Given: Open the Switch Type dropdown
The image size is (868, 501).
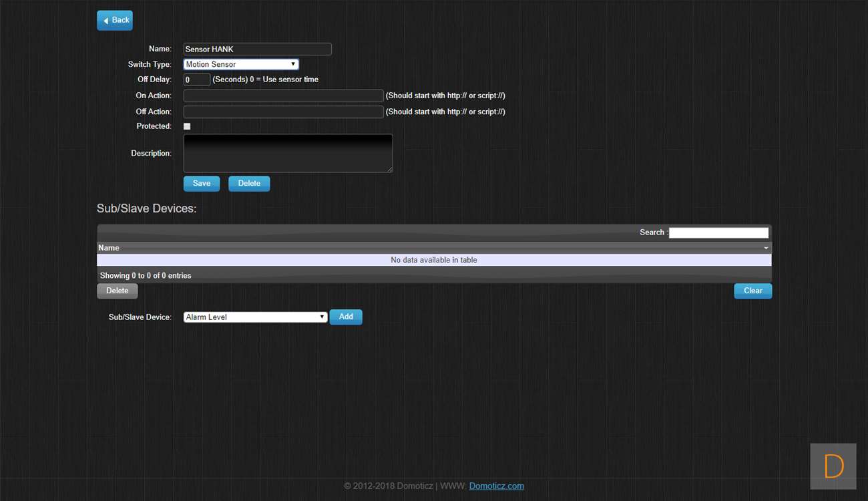Looking at the screenshot, I should point(241,64).
